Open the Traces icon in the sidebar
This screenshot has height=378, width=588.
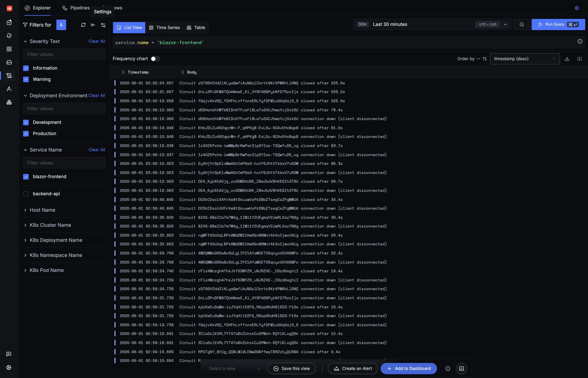pos(9,89)
